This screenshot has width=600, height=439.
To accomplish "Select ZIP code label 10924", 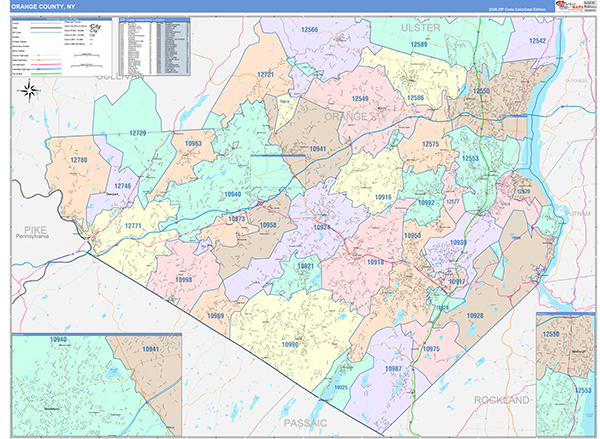I will click(322, 227).
